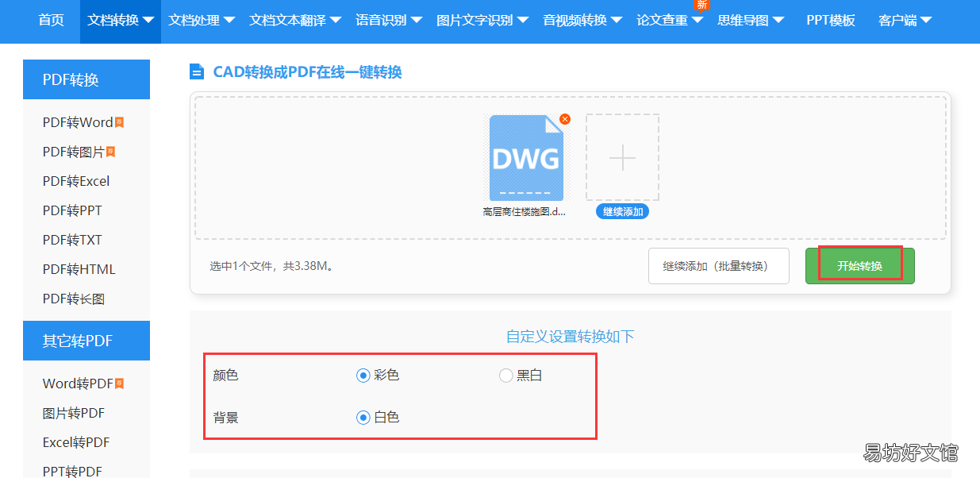980x478 pixels.
Task: Remove the DWG file with orange X
Action: coord(565,119)
